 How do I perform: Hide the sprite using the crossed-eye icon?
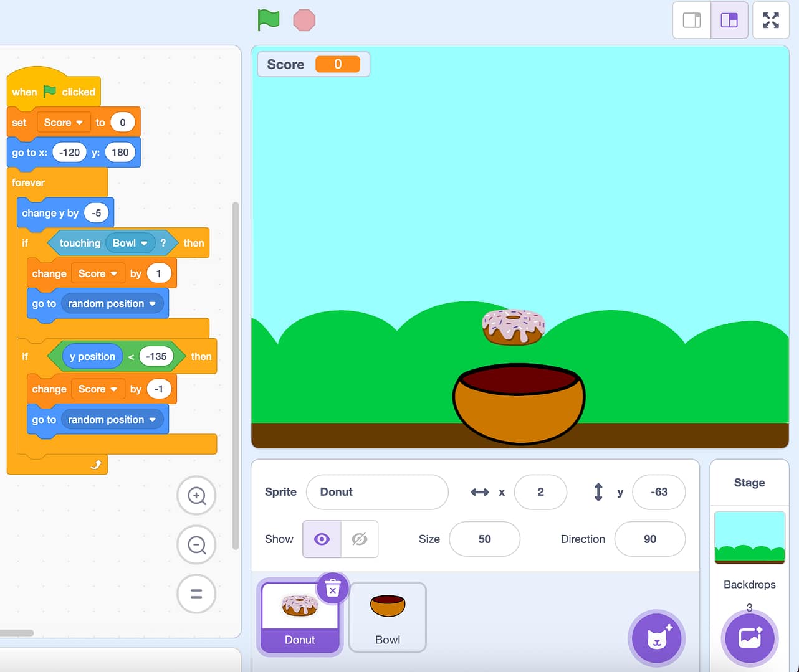[360, 539]
